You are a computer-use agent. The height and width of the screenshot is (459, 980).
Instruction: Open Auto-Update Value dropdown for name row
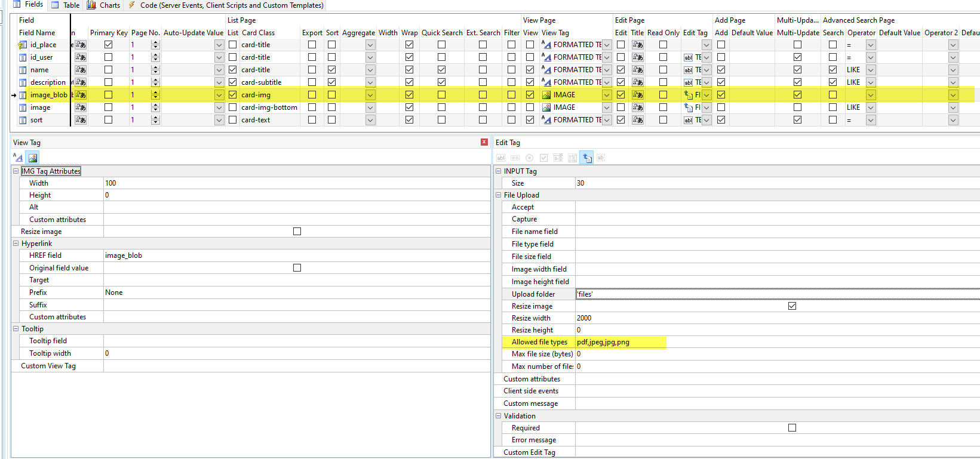pos(219,70)
